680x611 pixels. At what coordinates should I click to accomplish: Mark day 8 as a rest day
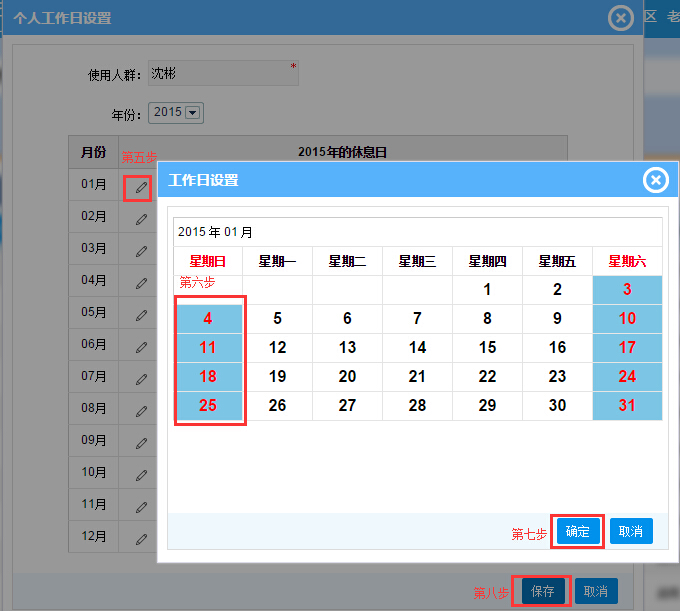487,319
